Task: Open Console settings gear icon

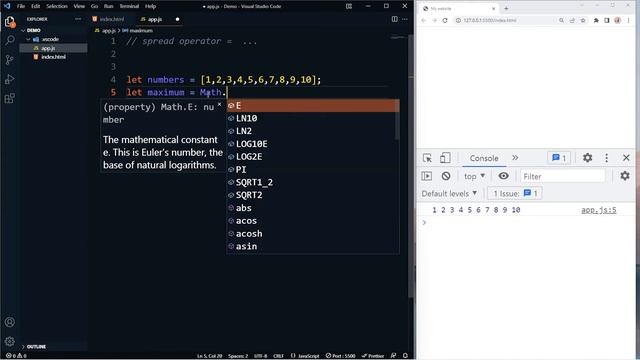Action: [625, 176]
